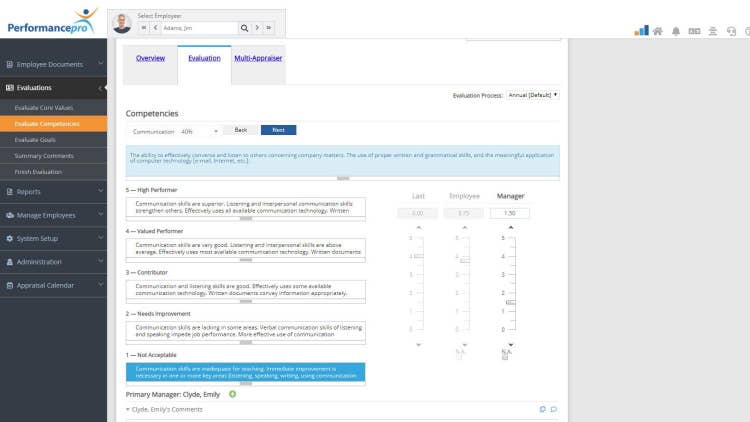Jump to first employee arrow
This screenshot has width=750, height=422.
point(143,28)
